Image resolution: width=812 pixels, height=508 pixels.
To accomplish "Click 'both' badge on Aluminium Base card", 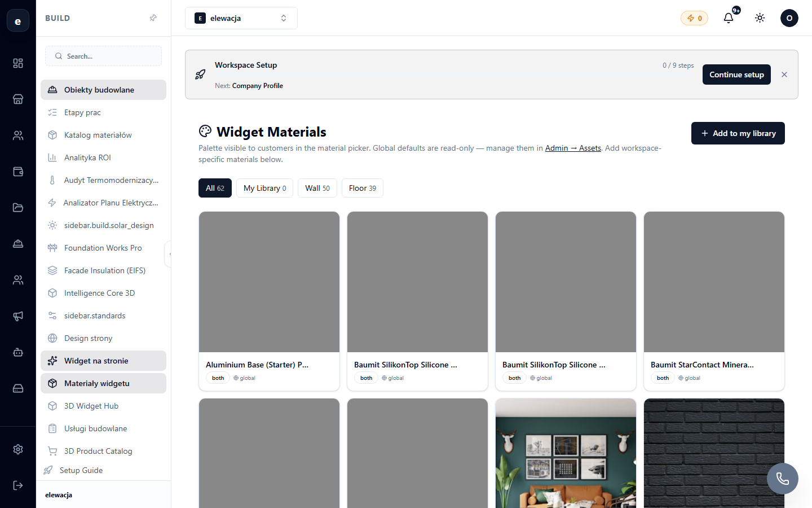I will coord(218,378).
